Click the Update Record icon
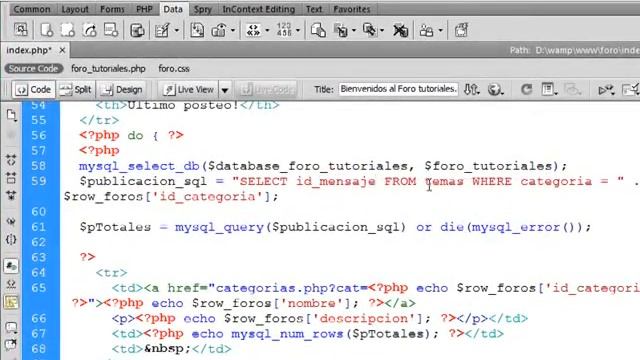Screen dimensions: 640x360 click(x=370, y=30)
